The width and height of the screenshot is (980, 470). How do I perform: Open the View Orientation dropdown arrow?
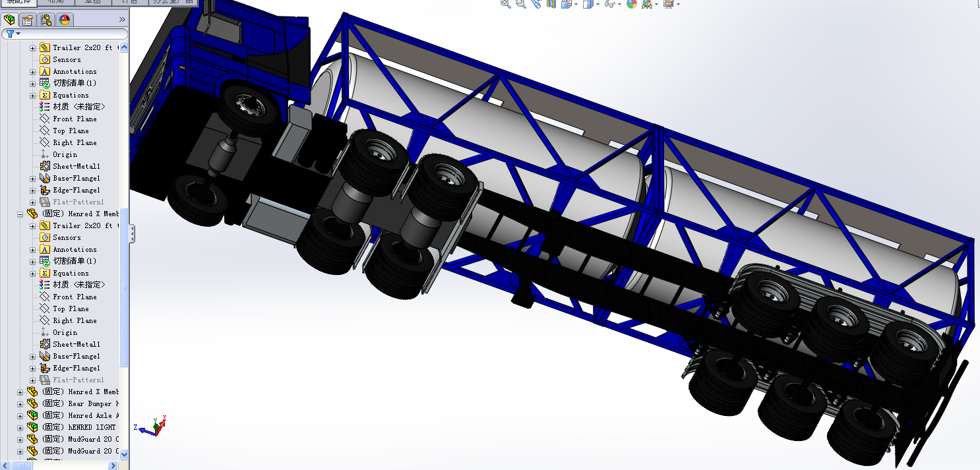[x=576, y=5]
